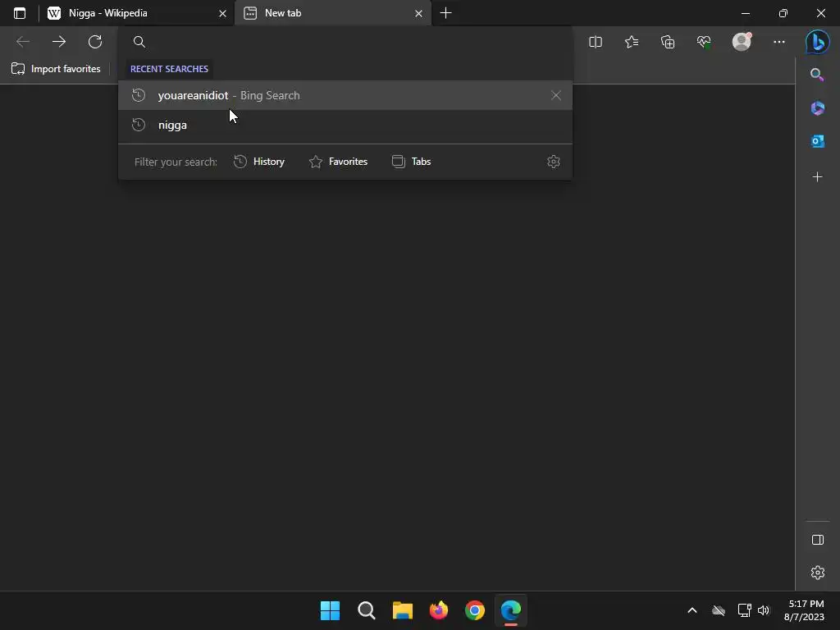Open sidebar settings gear
This screenshot has width=840, height=630.
pyautogui.click(x=818, y=573)
